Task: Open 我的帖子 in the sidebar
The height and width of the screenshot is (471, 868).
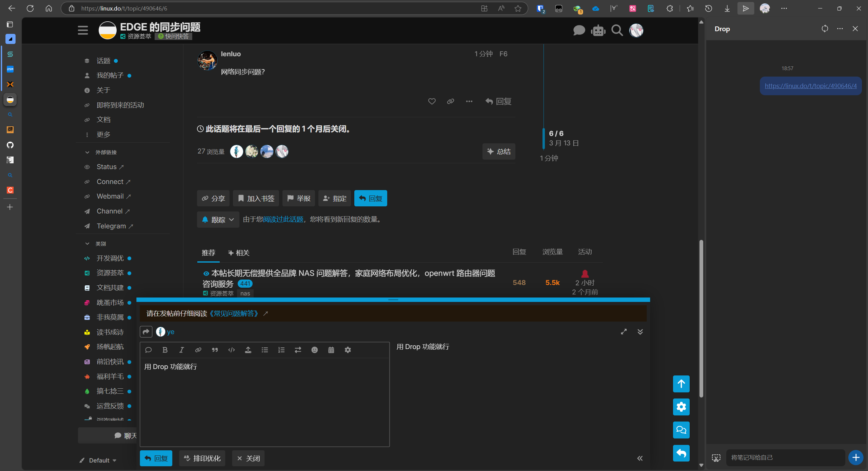Action: pyautogui.click(x=110, y=76)
